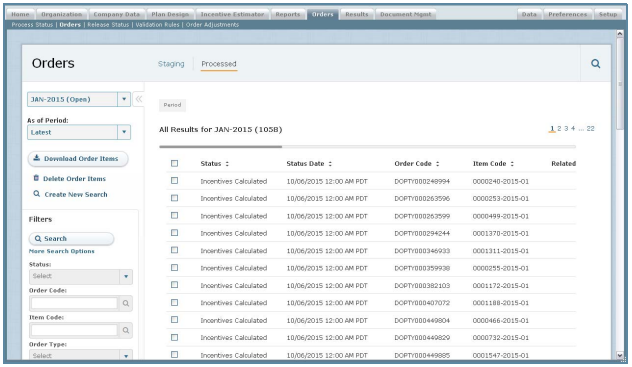The width and height of the screenshot is (632, 367).
Task: Go to results page 3
Action: (x=566, y=129)
